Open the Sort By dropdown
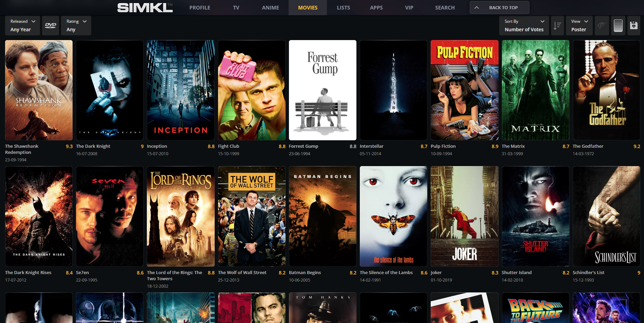 pyautogui.click(x=524, y=25)
